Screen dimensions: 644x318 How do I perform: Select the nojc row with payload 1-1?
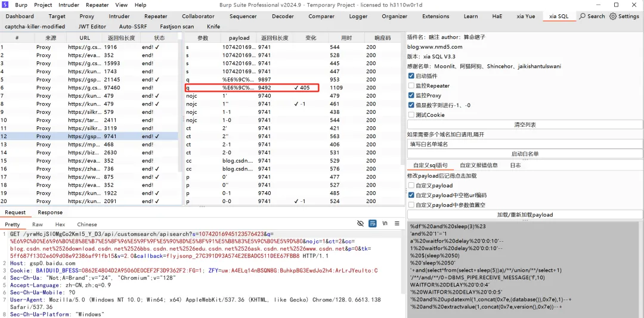pyautogui.click(x=292, y=112)
